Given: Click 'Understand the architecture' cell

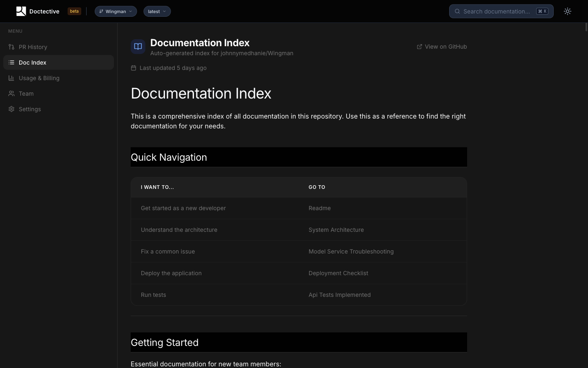Looking at the screenshot, I should [x=179, y=230].
